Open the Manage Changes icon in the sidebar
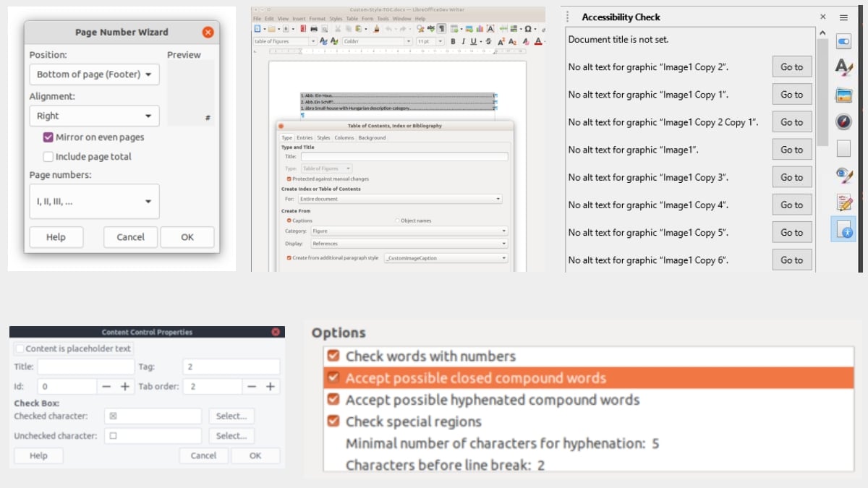This screenshot has width=868, height=488. [x=843, y=202]
